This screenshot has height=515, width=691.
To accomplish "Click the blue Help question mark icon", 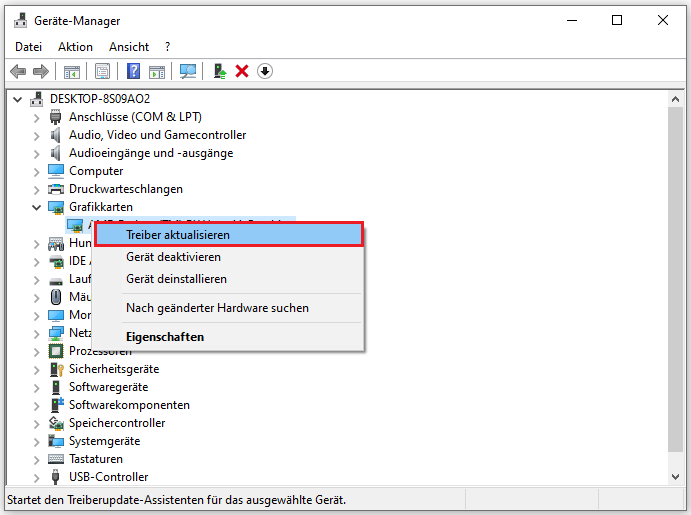I will point(133,71).
